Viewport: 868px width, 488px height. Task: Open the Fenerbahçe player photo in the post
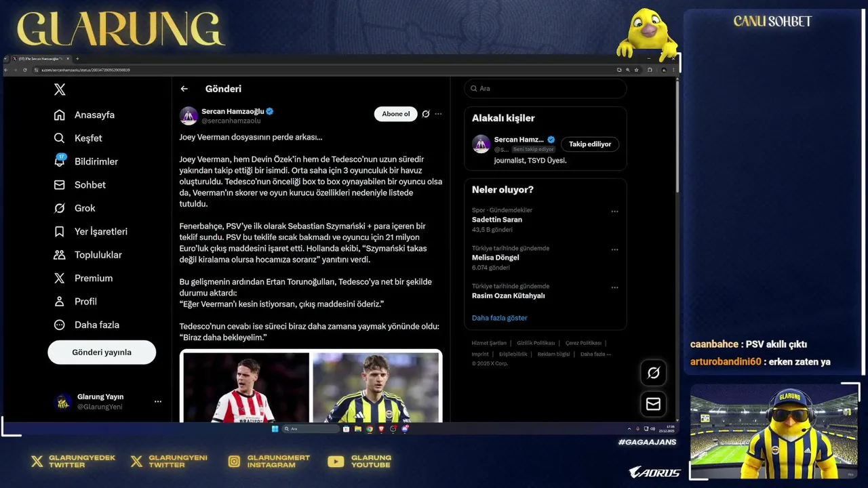pos(376,387)
